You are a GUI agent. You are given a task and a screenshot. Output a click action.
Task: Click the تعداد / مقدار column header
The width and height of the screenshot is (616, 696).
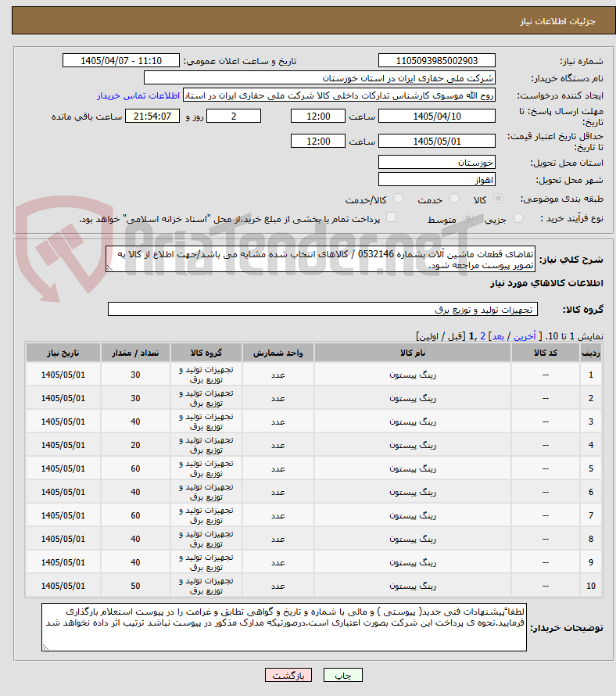point(135,353)
